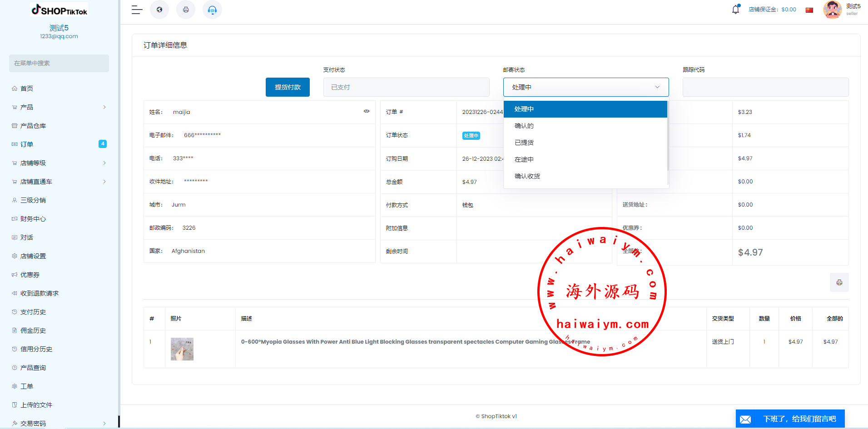Viewport: 868px width, 429px height.
Task: Expand the 店铺等级 sidebar submenu
Action: [59, 163]
